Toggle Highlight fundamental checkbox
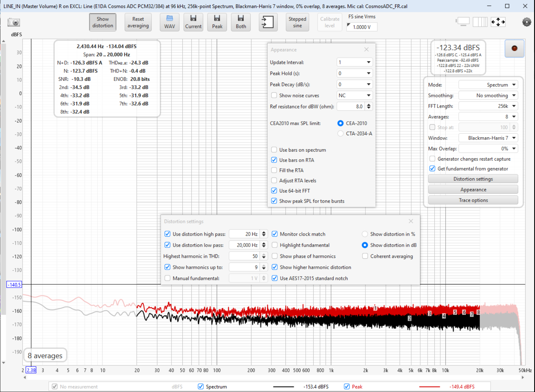 pos(275,245)
